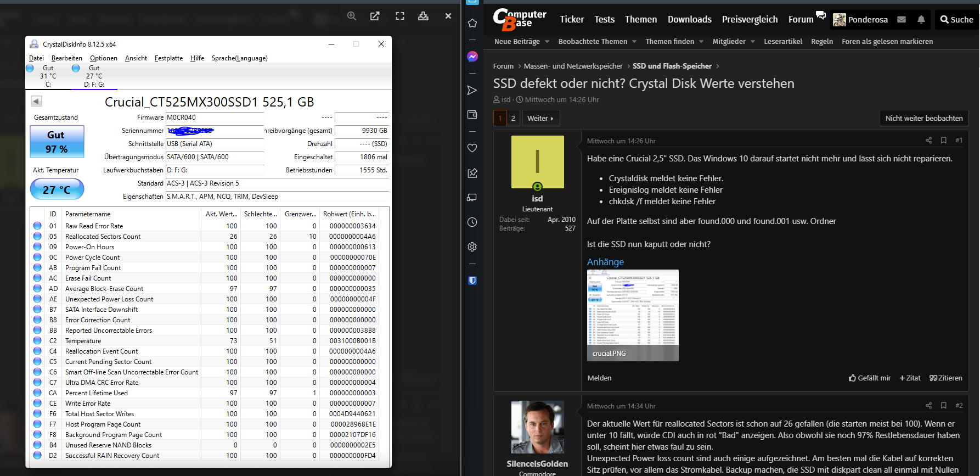The width and height of the screenshot is (980, 476).
Task: Select the C: drive status orb
Action: pyautogui.click(x=30, y=68)
